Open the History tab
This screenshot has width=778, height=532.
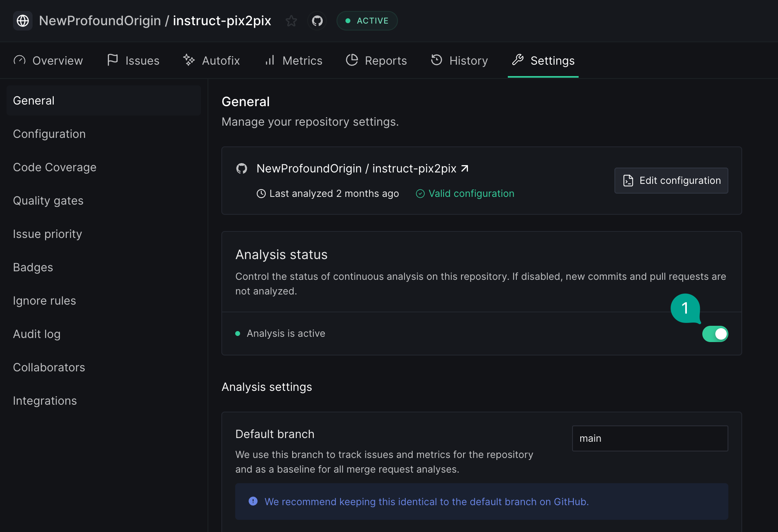(459, 61)
